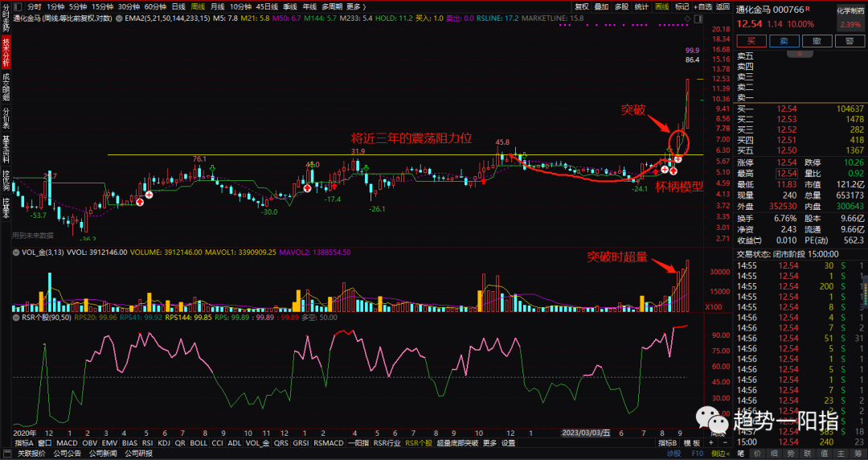
Task: Open the 复权 adjustment menu
Action: (582, 6)
